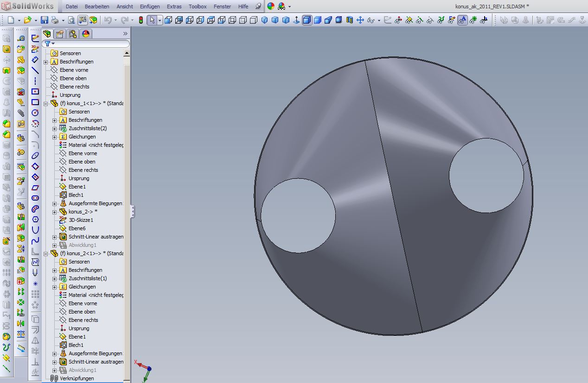Viewport: 588px width, 383px height.
Task: Toggle Shaded With Edges display mode
Action: pos(307,20)
